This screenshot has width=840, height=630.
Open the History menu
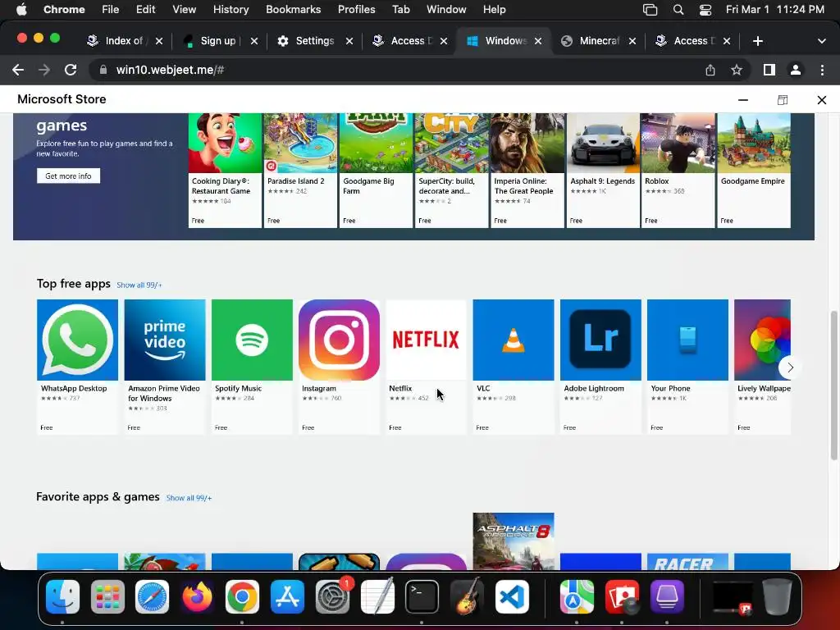(231, 9)
